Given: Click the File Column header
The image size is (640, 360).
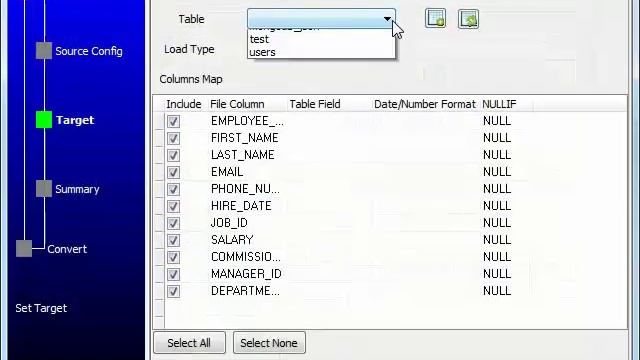Looking at the screenshot, I should coord(237,104).
